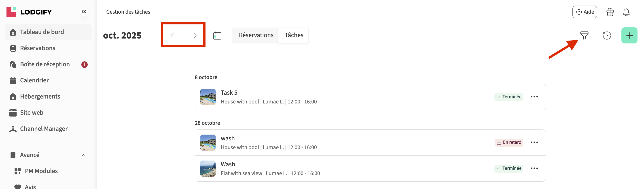
Task: Click the Flat with sea view thumbnail
Action: [x=208, y=168]
